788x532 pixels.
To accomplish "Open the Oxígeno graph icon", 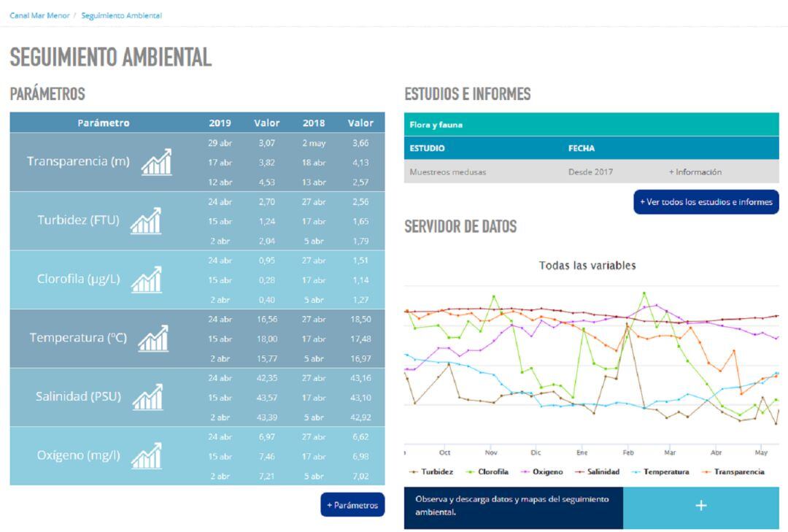I will pos(146,456).
